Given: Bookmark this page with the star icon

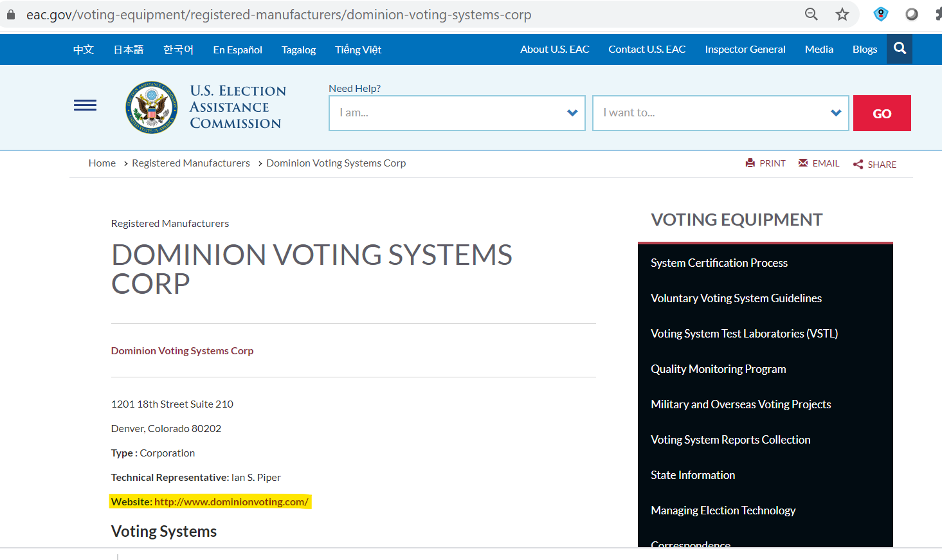Looking at the screenshot, I should coord(842,14).
